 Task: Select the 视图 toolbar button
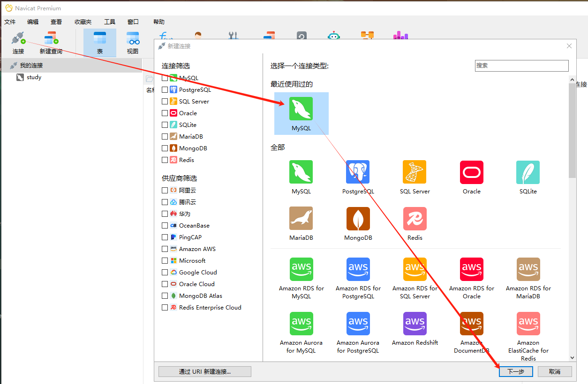coord(133,43)
